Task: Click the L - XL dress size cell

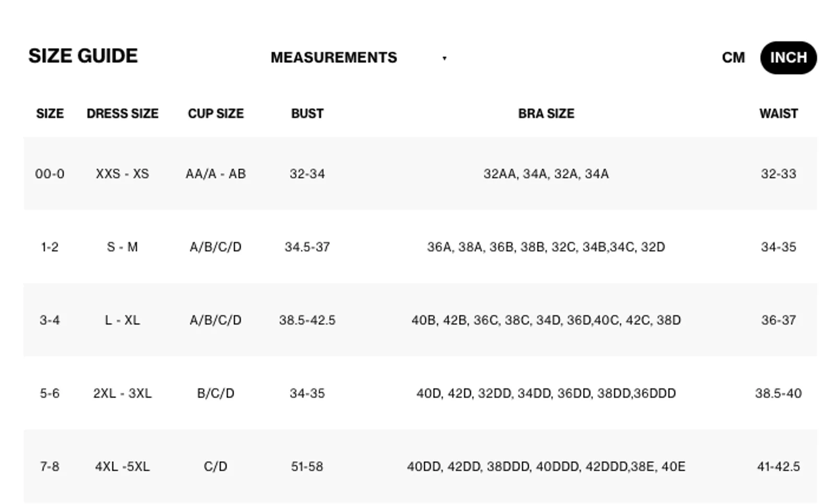Action: coord(122,320)
